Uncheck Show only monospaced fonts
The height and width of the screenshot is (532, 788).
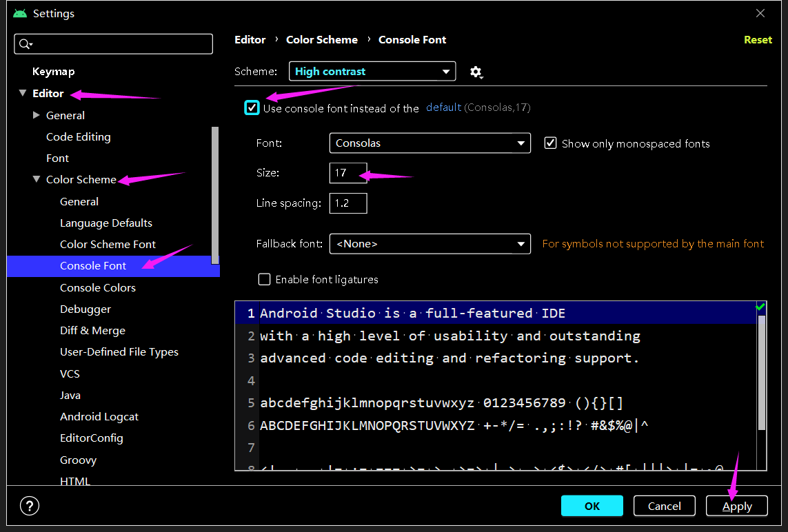[x=551, y=143]
